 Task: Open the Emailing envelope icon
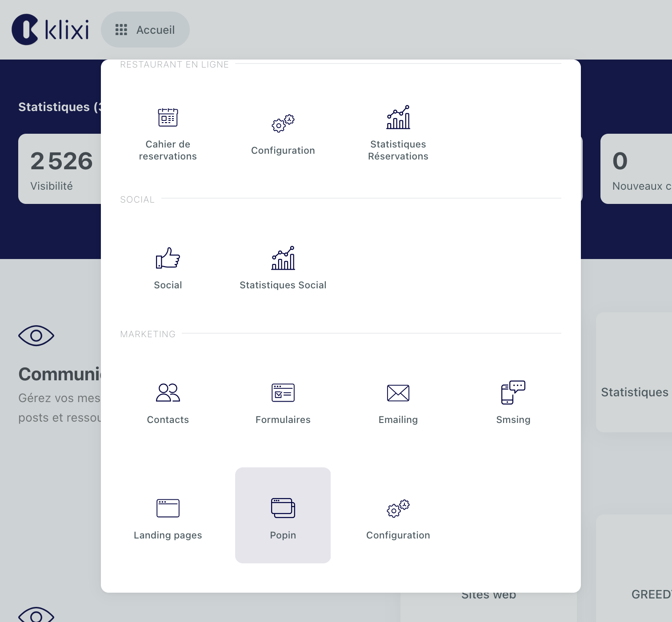click(x=398, y=393)
